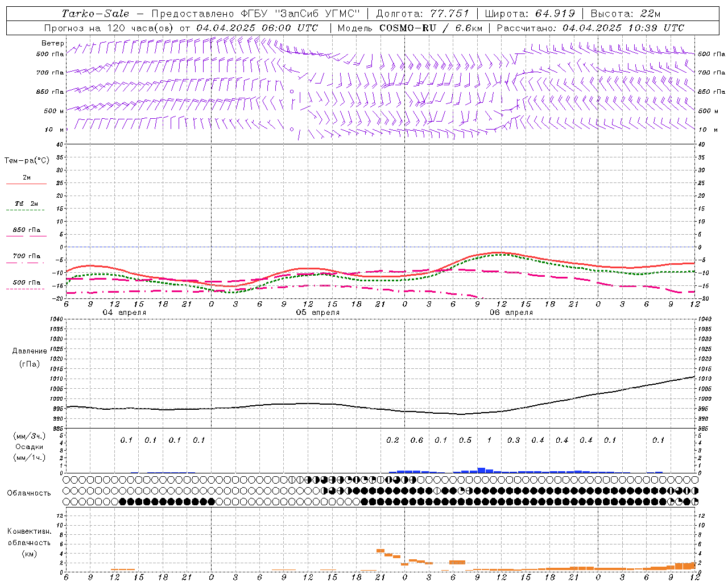728x582 pixels.
Task: Click the 1 mm peak precipitation value
Action: 490,440
